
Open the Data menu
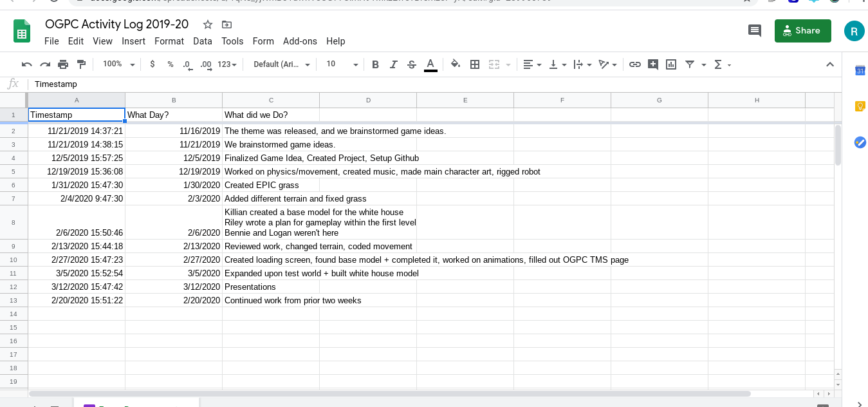tap(203, 41)
